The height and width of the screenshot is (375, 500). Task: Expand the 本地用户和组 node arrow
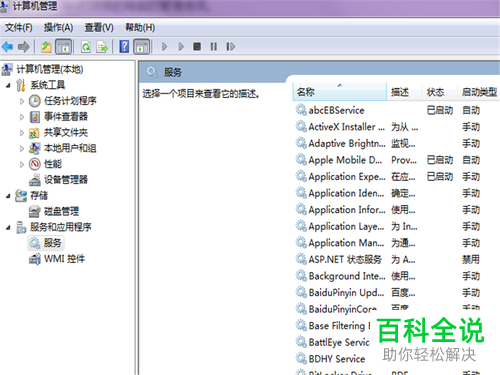point(22,148)
